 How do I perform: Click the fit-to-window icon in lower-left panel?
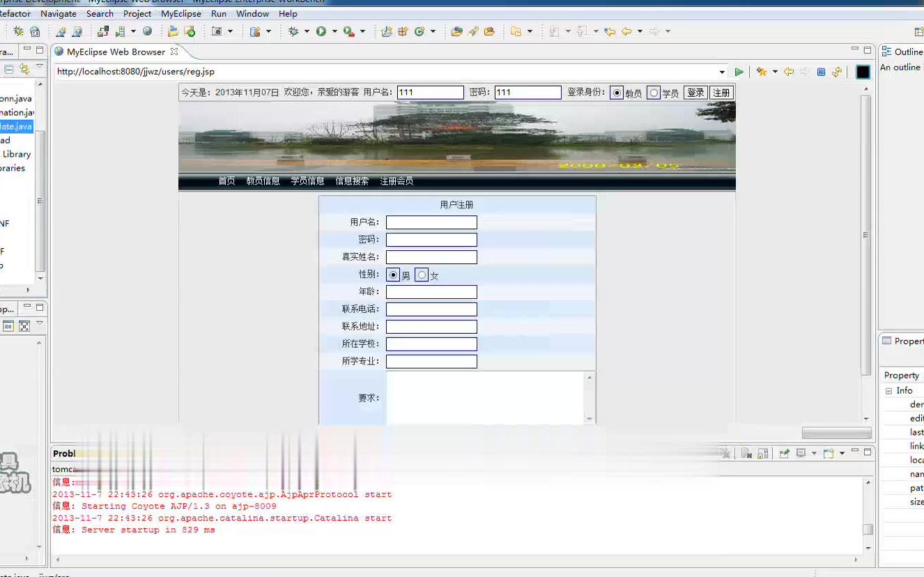(24, 326)
